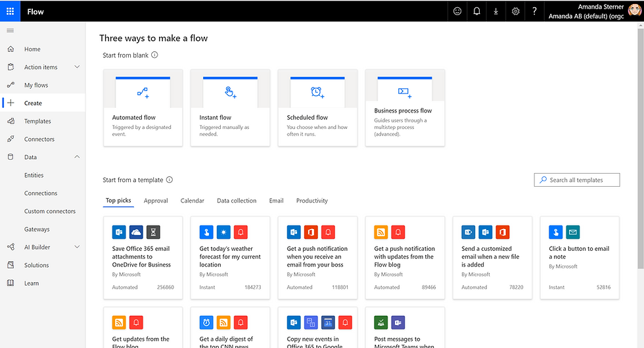The width and height of the screenshot is (644, 348).
Task: Switch to the Top picks tab
Action: (118, 201)
